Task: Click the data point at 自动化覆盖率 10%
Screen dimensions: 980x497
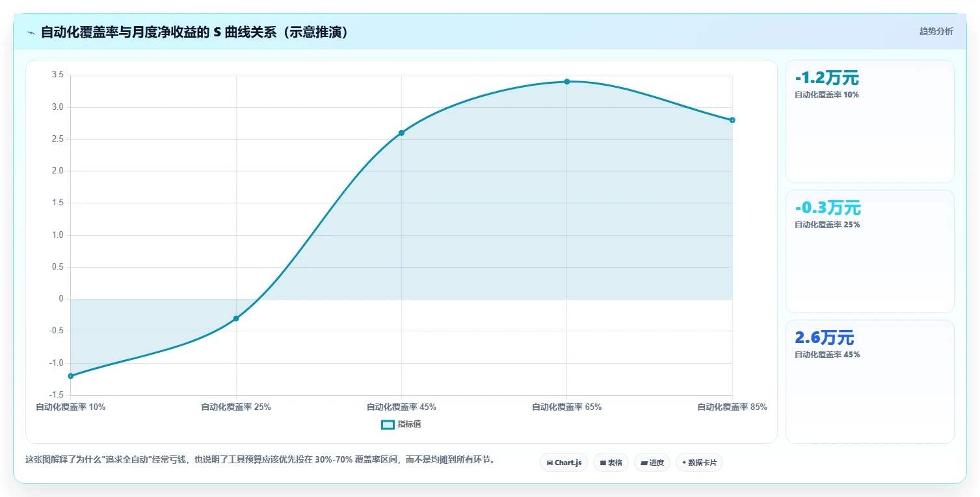Action: 70,376
